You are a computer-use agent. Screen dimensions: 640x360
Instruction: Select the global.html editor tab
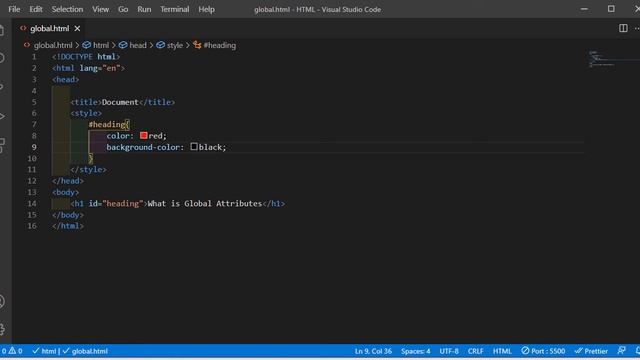click(x=49, y=29)
